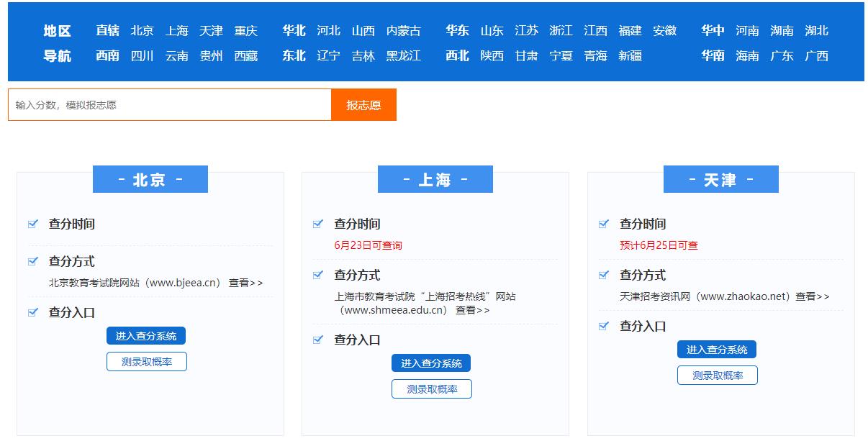Viewport: 868px width, 441px height.
Task: Select 广东 under the 华南 group
Action: (x=781, y=55)
